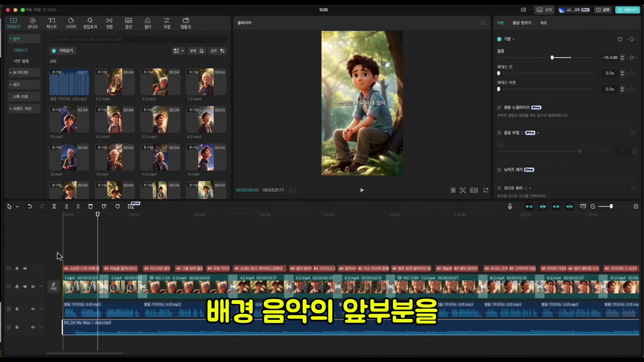Select 가져오기 sidebar item under 장치
The height and width of the screenshot is (362, 644).
[x=20, y=50]
